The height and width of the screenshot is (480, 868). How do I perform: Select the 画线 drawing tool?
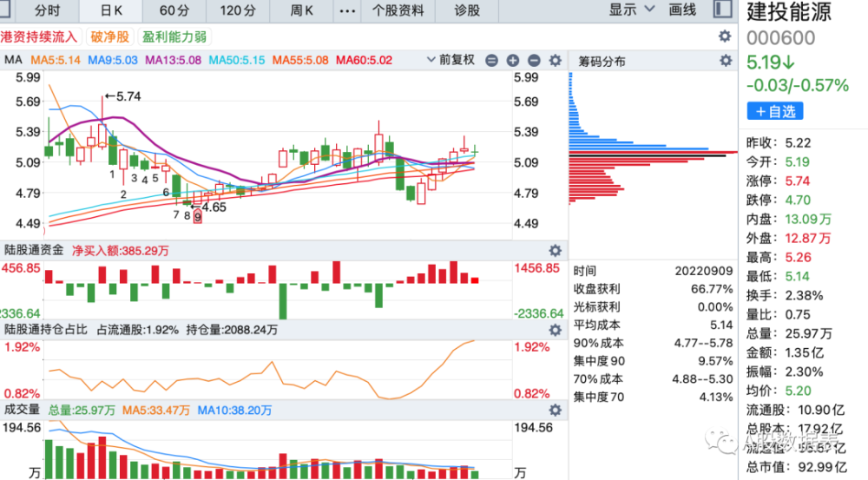pos(682,10)
